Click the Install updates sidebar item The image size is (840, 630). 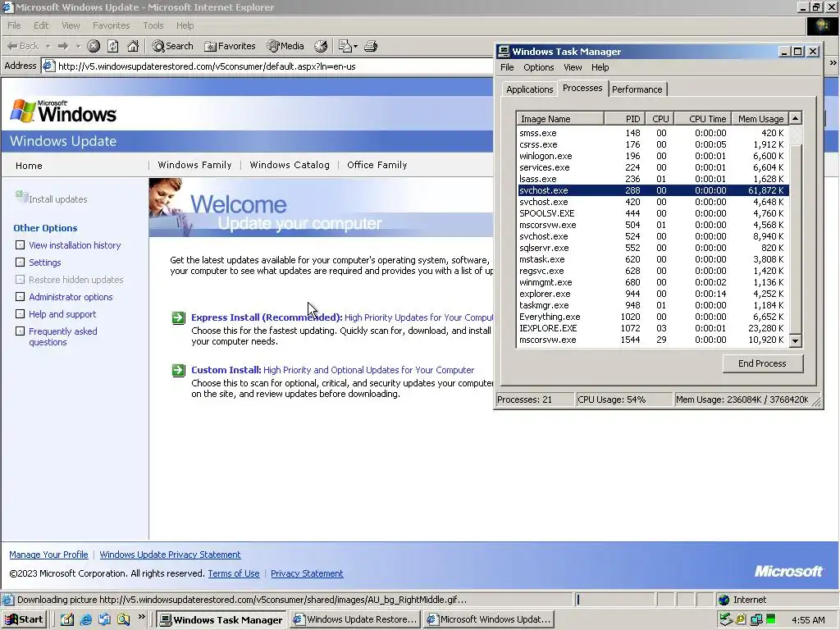click(x=52, y=199)
